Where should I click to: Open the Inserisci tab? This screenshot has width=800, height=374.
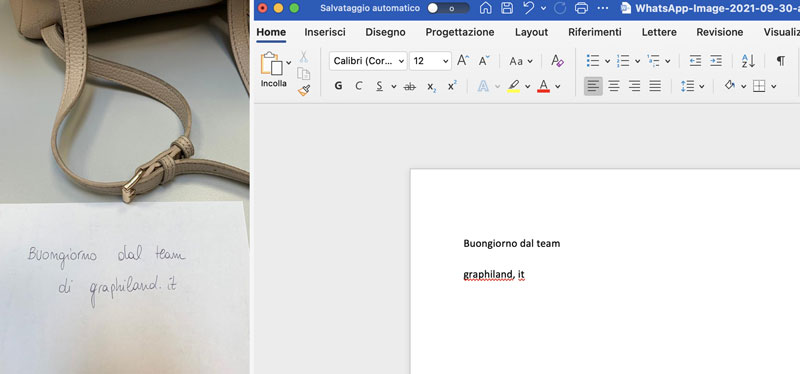(325, 32)
